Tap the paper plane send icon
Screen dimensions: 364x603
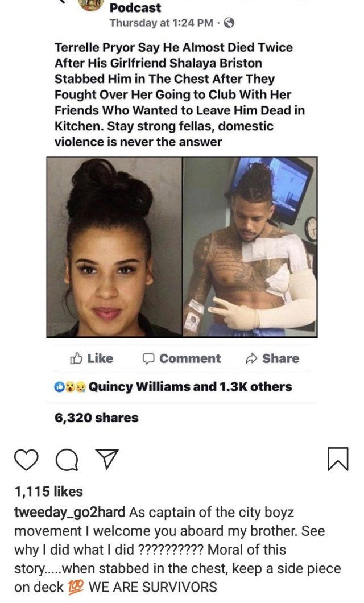point(106,459)
